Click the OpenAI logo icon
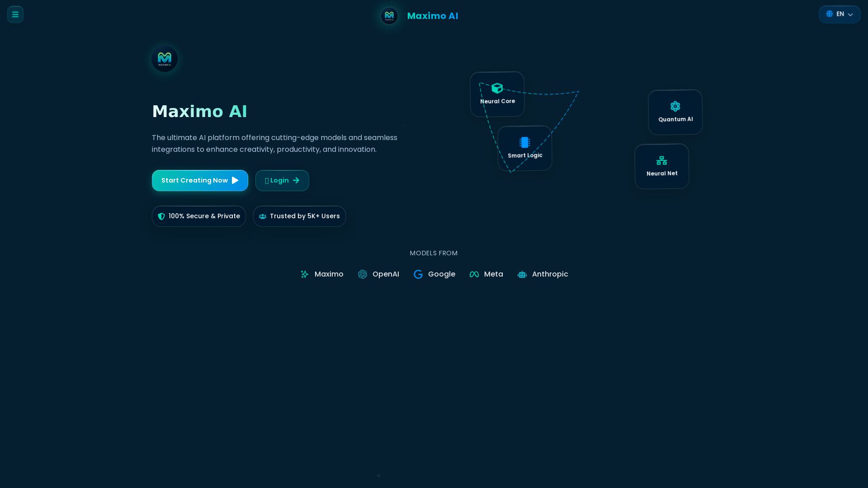 pyautogui.click(x=363, y=274)
